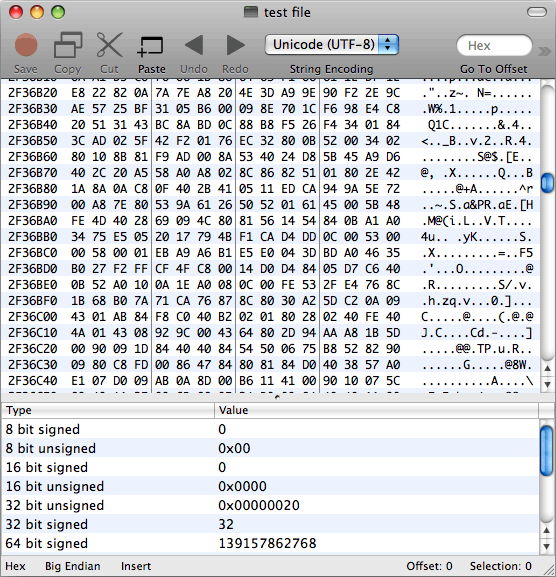Click the ASCII text "S@$.[E" in row 2F36B60

point(498,157)
